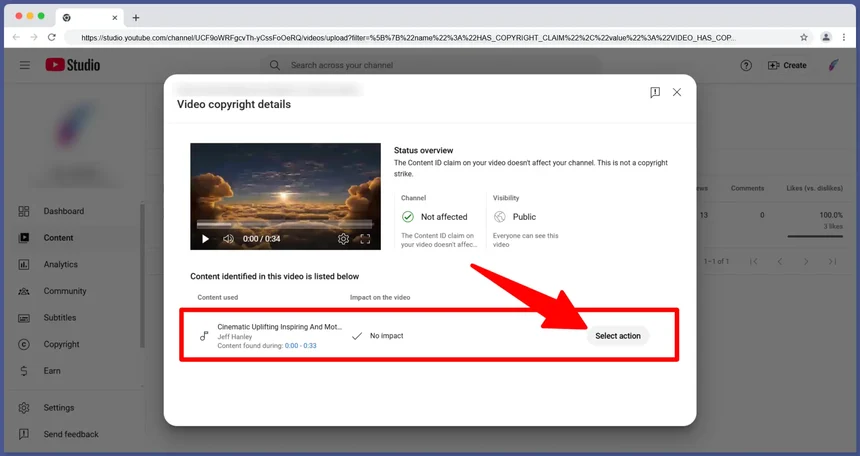Close the Video copyright details dialog

coord(677,92)
